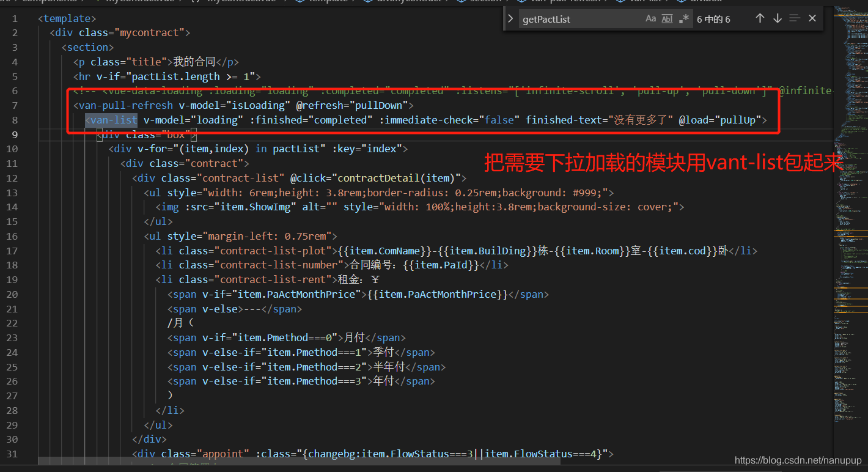Click the "isLoading" v-model value
The width and height of the screenshot is (868, 472).
click(x=259, y=105)
